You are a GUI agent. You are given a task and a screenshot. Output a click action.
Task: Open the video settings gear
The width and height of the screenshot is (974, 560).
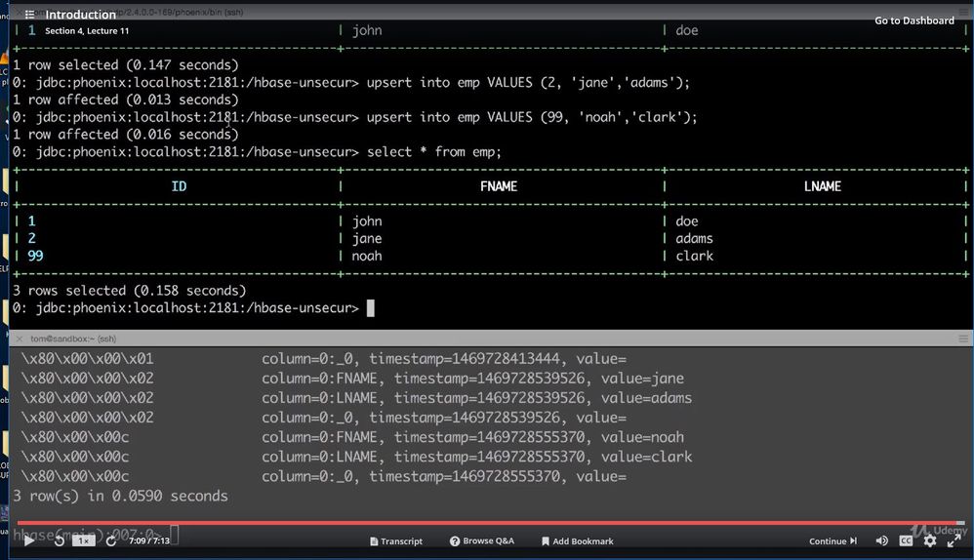930,541
